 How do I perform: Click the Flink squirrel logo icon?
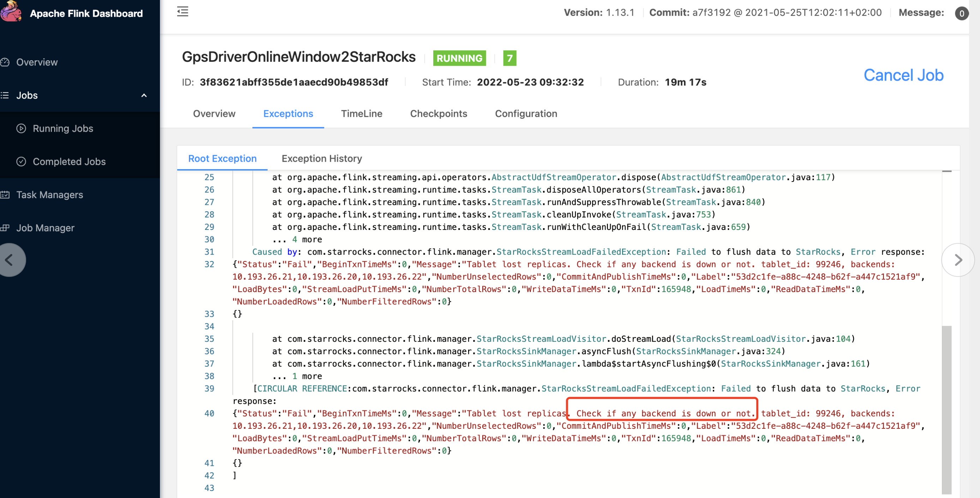11,11
